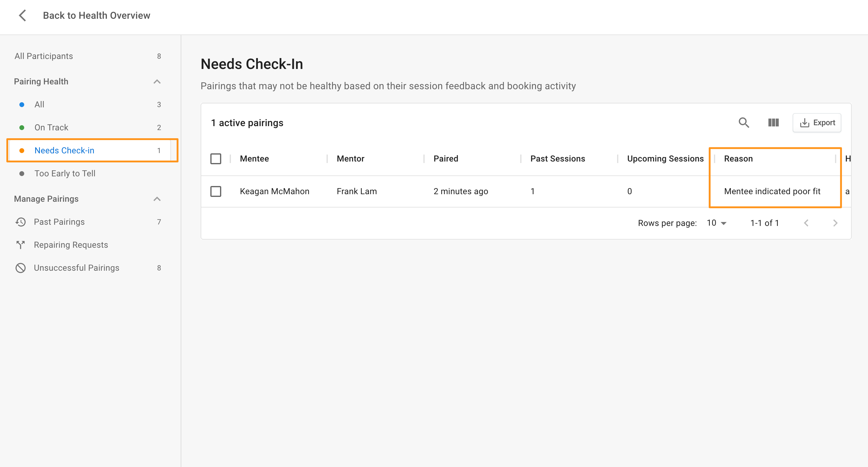Select the Needs Check-in filter
The width and height of the screenshot is (868, 467).
(90, 151)
